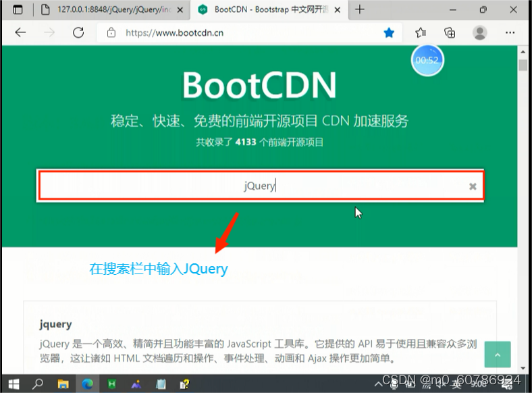Click the text 共收录了 4133 个前端开源项目

click(259, 142)
